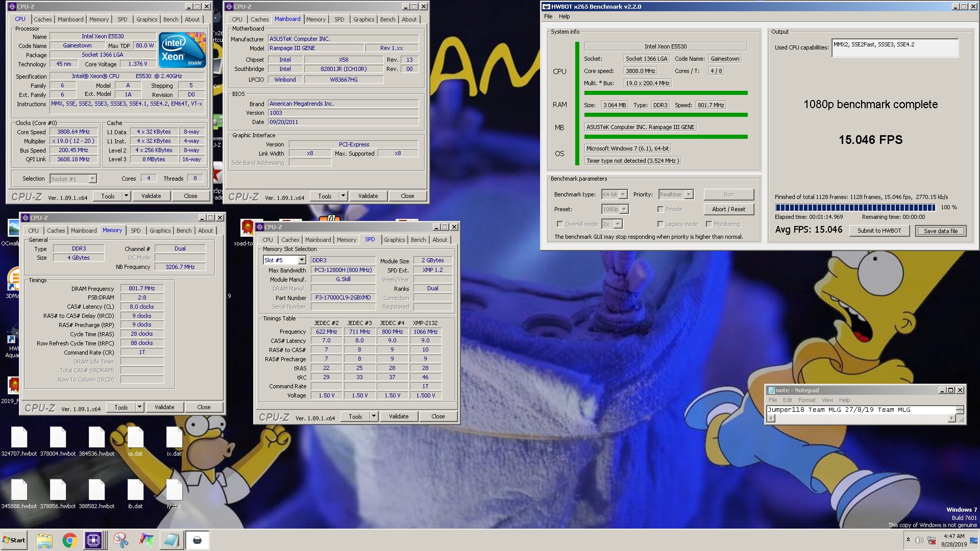Screen dimensions: 980x551
Task: Click Close in the SPD CPU-Z window
Action: 438,416
